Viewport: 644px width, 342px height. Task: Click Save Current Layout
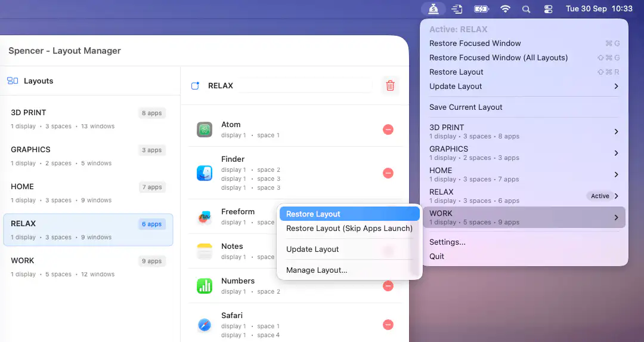[x=466, y=107]
